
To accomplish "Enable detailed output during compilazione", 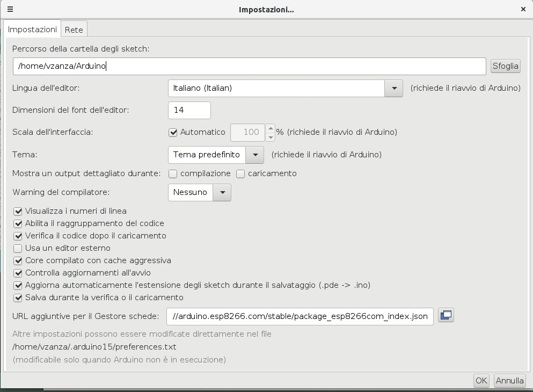I will pos(173,173).
